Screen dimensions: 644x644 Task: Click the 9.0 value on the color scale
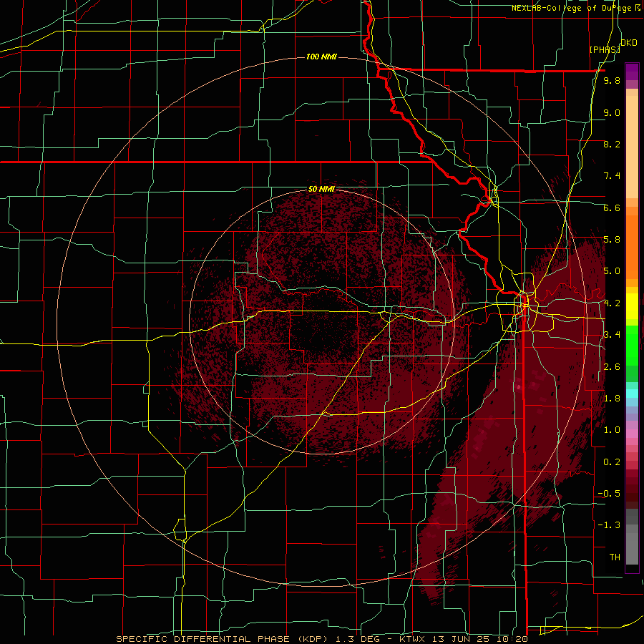click(x=612, y=112)
